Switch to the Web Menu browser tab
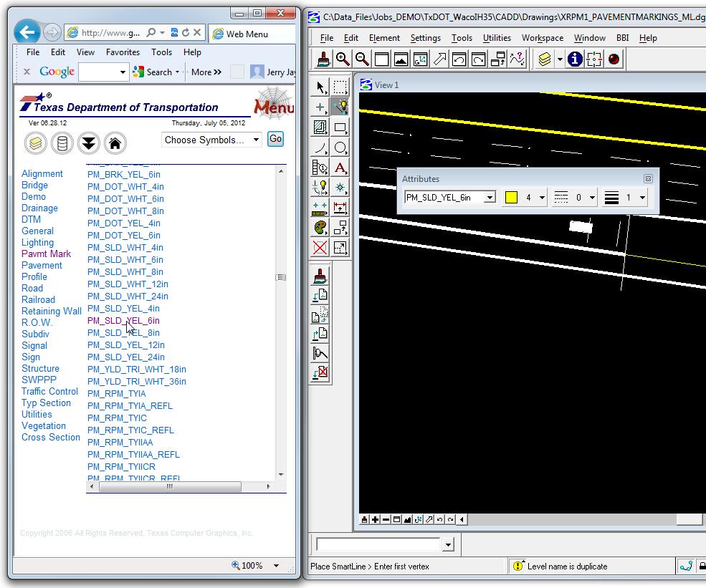The height and width of the screenshot is (588, 706). click(x=252, y=34)
